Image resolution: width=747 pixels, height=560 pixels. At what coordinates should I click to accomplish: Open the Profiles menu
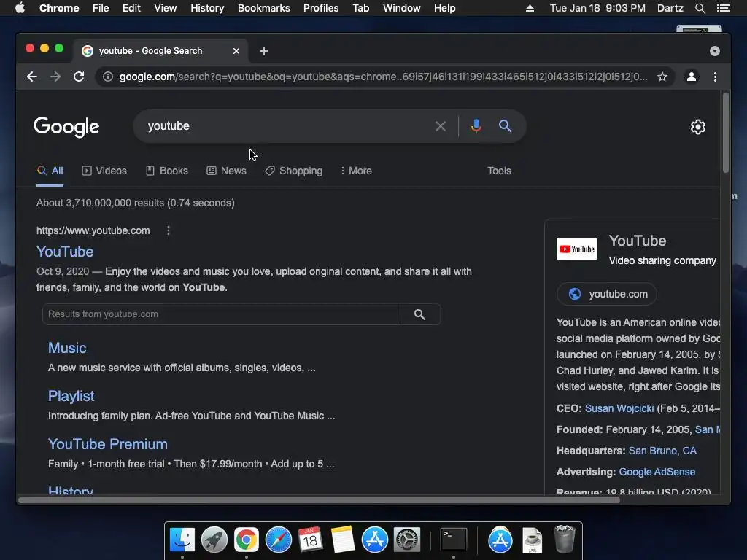(321, 8)
